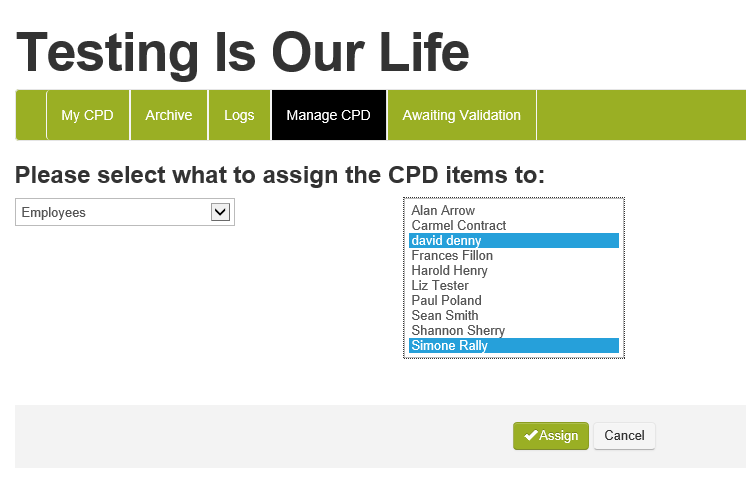
Task: Open the Awaiting Validation tab
Action: click(461, 115)
